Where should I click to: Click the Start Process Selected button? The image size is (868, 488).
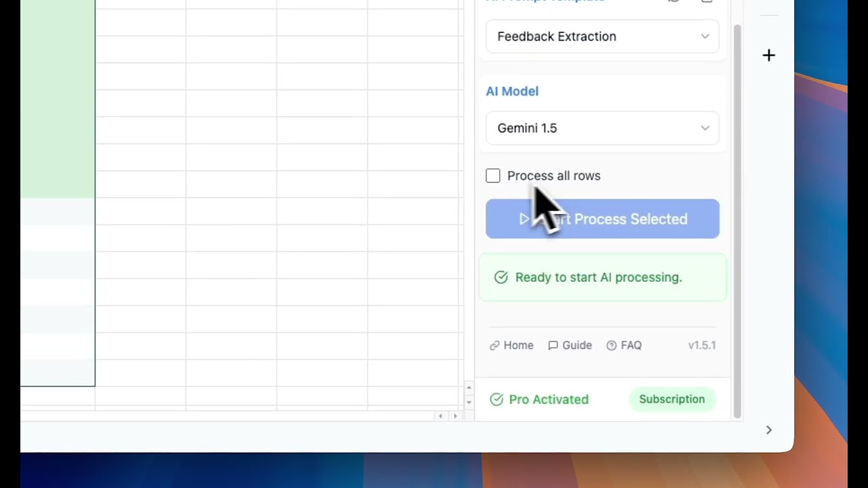(602, 219)
